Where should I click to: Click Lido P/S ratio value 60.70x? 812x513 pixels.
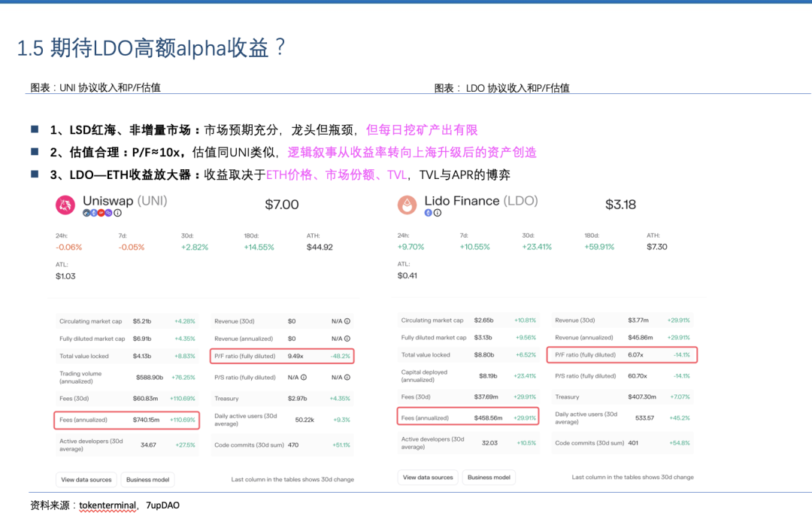pos(638,375)
